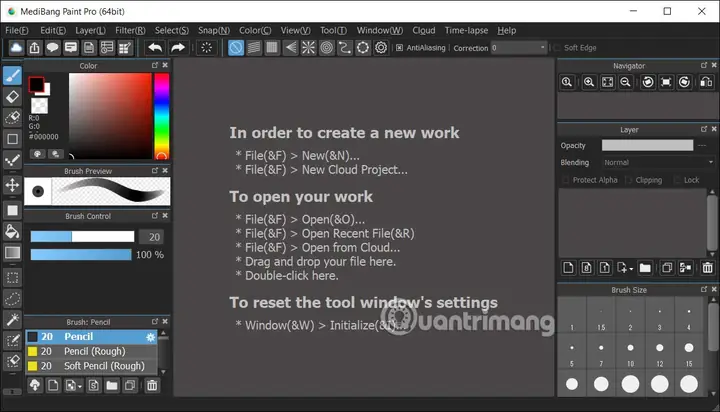Enable the curve snap guide
The height and width of the screenshot is (412, 720).
344,48
